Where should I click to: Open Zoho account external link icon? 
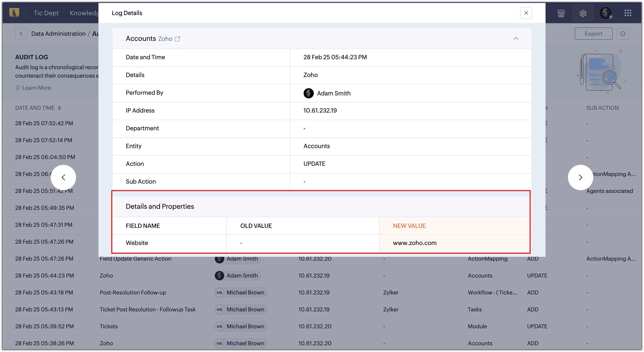tap(177, 39)
